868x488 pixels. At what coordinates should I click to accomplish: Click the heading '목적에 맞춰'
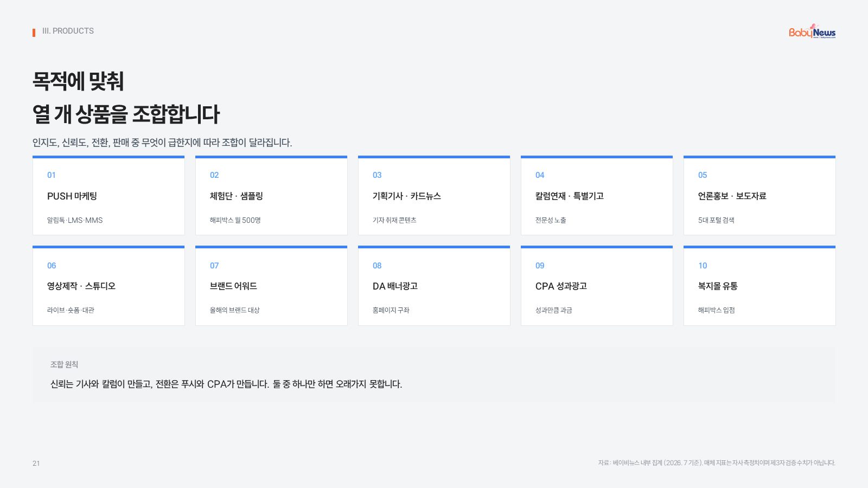pyautogui.click(x=78, y=81)
